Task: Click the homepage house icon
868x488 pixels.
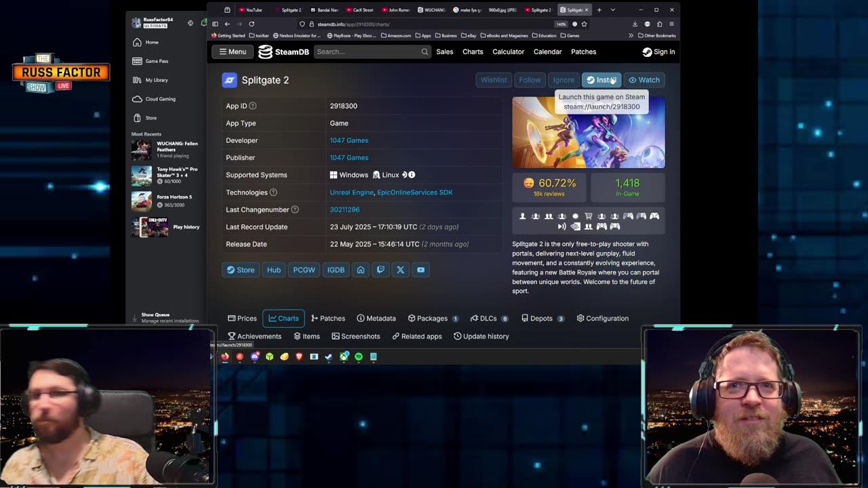Action: (x=361, y=270)
